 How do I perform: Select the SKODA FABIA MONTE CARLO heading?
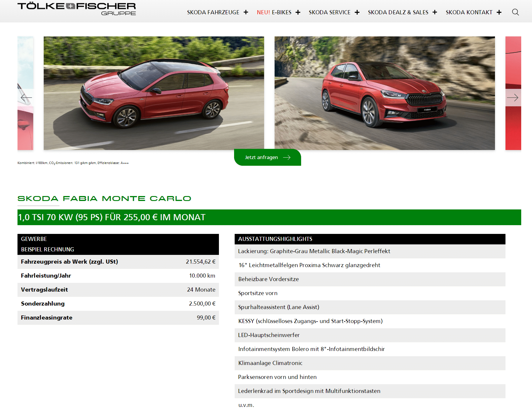(x=104, y=199)
